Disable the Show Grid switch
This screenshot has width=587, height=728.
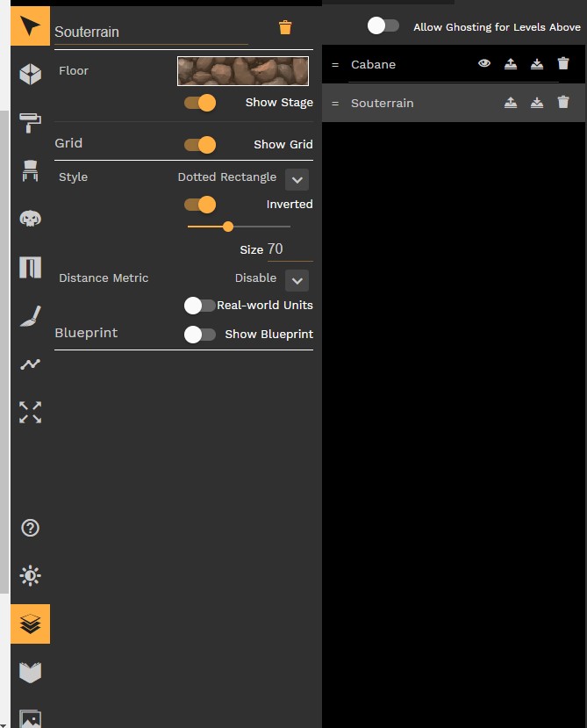[x=200, y=145]
